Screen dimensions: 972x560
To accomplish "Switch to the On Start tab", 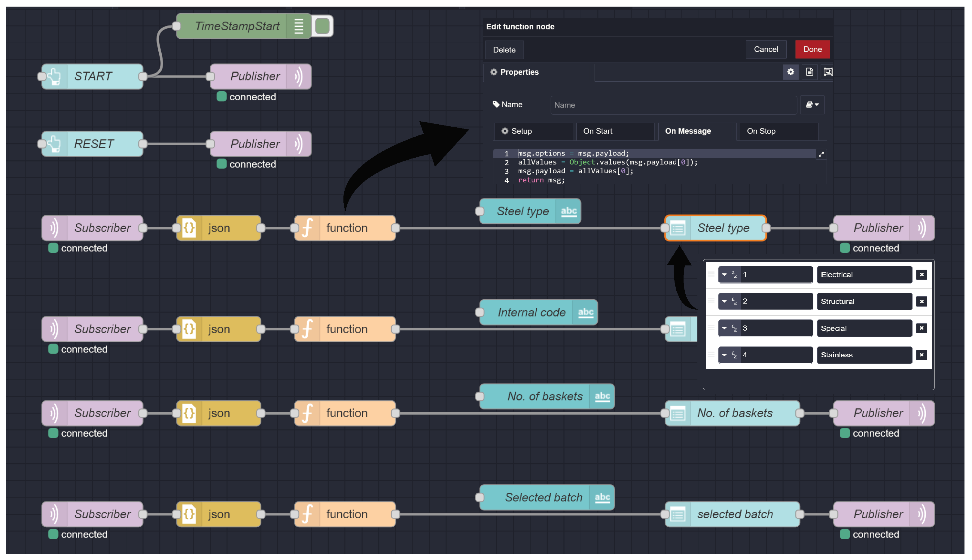I will [x=614, y=131].
